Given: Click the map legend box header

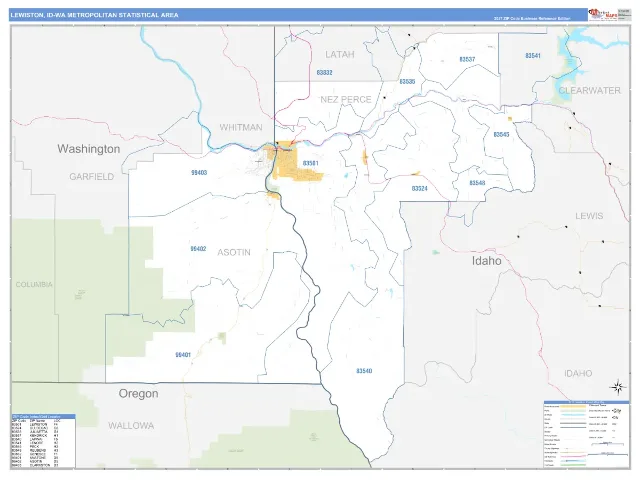Looking at the screenshot, I should (586, 402).
